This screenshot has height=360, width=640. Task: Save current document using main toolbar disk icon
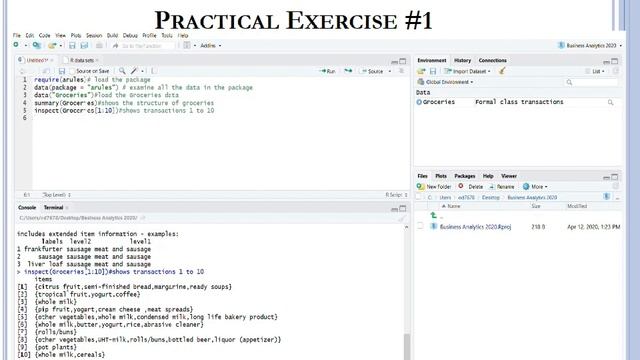(x=72, y=45)
